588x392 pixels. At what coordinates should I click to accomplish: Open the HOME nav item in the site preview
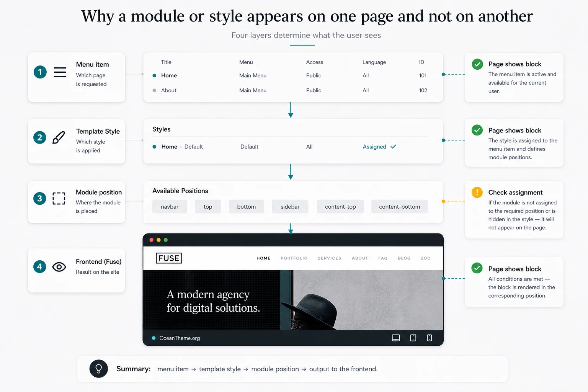(x=263, y=258)
